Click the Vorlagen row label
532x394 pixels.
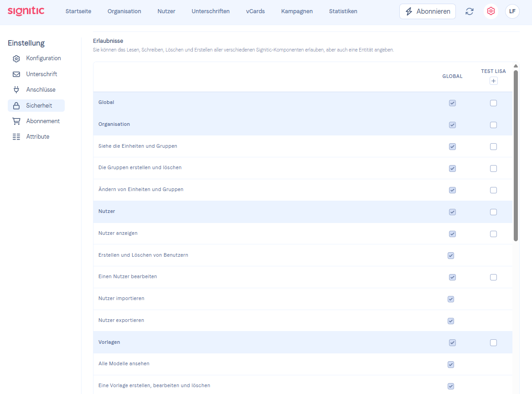click(x=109, y=342)
